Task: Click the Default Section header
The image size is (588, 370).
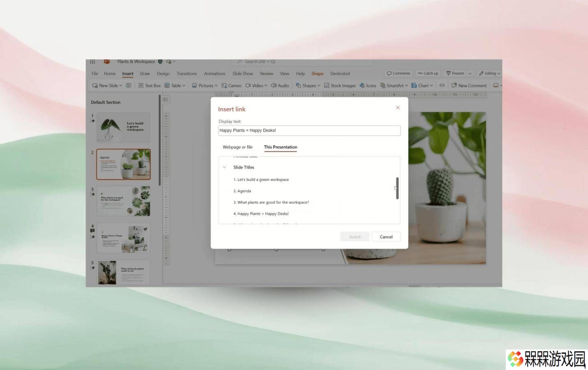Action: (x=106, y=102)
